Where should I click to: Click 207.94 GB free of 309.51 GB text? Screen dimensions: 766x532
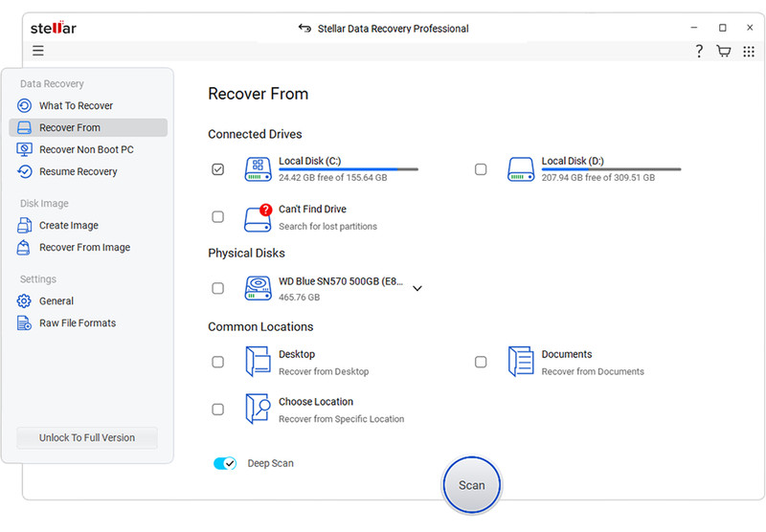pyautogui.click(x=597, y=178)
